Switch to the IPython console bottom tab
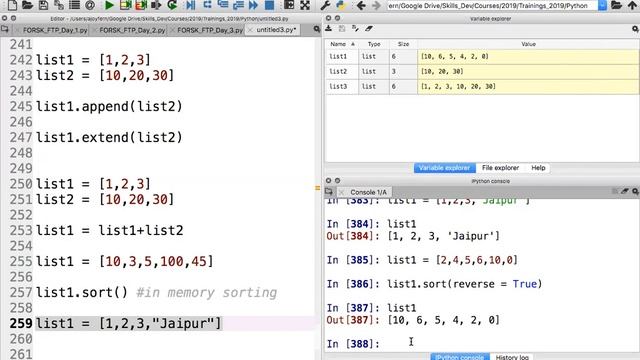This screenshot has width=640, height=360. [460, 357]
